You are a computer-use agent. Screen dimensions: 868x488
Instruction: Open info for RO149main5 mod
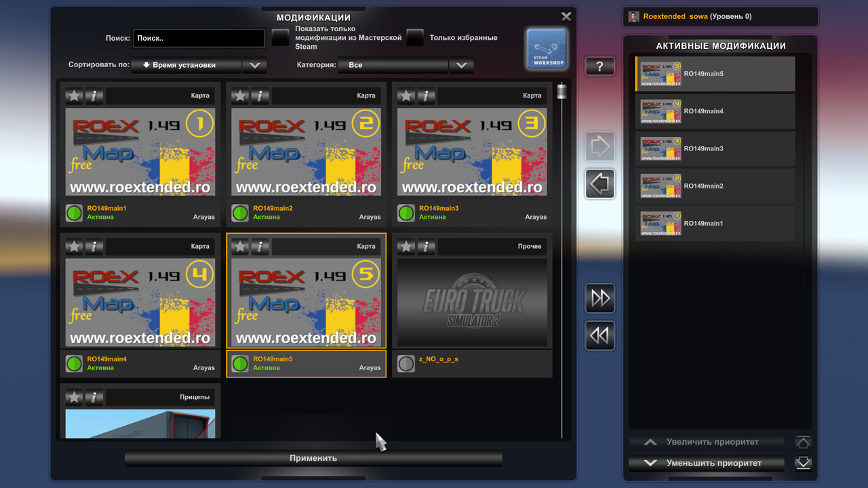click(x=260, y=247)
